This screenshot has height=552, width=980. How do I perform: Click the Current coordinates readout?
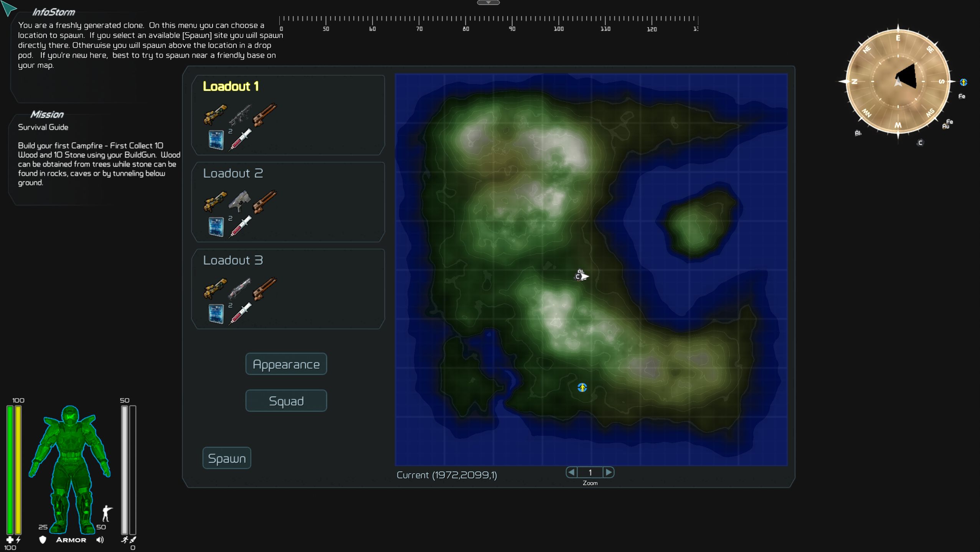pos(447,475)
